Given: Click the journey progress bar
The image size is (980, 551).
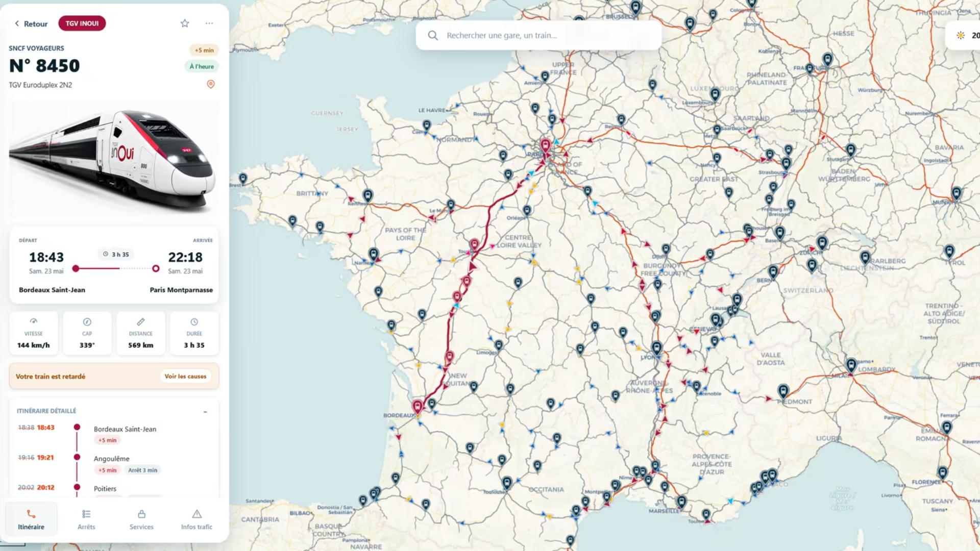Looking at the screenshot, I should (x=116, y=268).
